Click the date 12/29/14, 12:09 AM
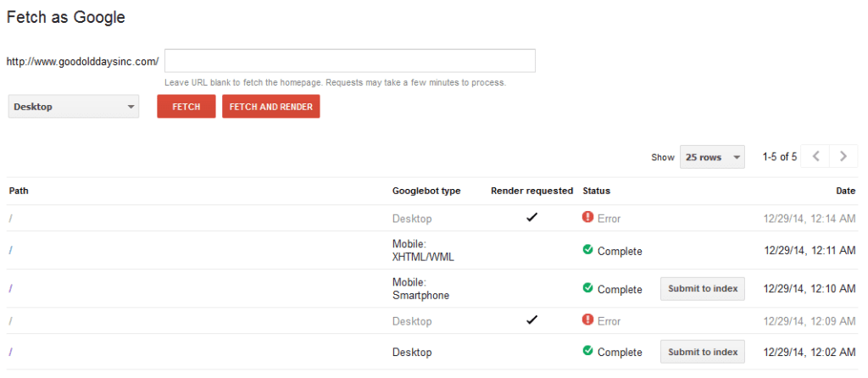 (x=810, y=321)
